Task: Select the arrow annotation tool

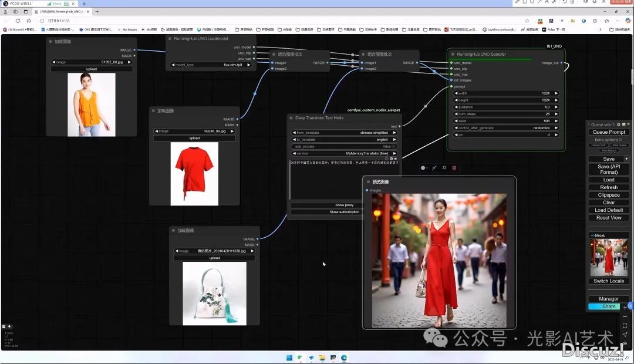Action: tap(539, 2)
